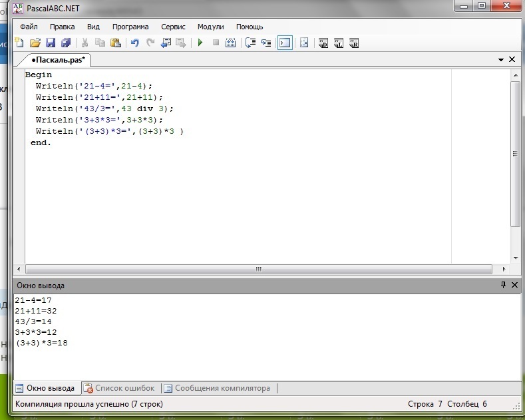Viewport: 525px width, 420px height.
Task: Click the Строка 7 status indicator
Action: pos(425,404)
